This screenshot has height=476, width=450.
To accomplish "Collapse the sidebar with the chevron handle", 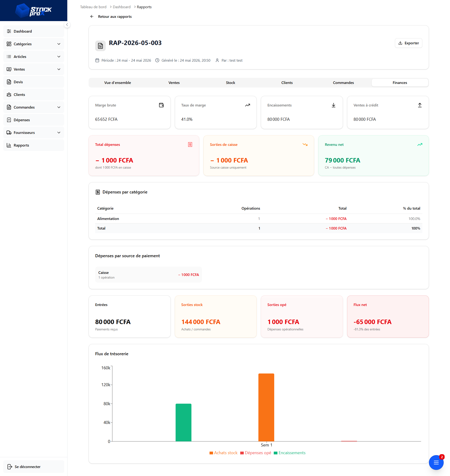I will tap(67, 25).
